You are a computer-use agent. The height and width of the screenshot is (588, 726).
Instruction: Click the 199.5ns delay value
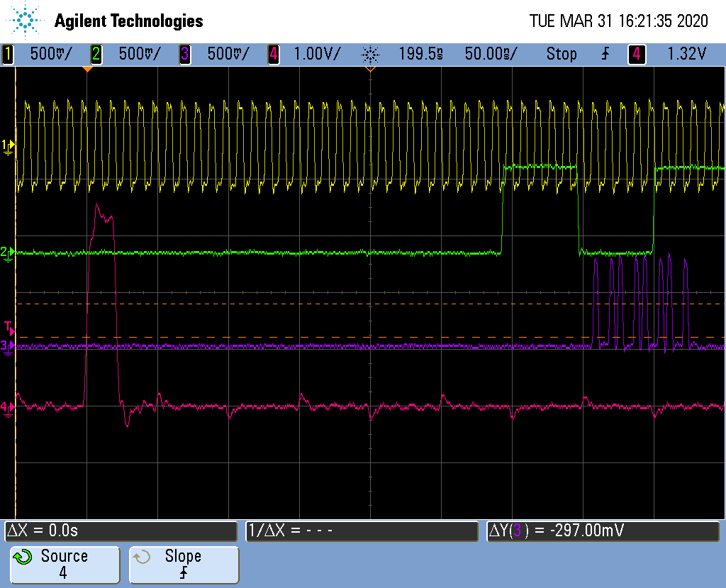[x=421, y=54]
